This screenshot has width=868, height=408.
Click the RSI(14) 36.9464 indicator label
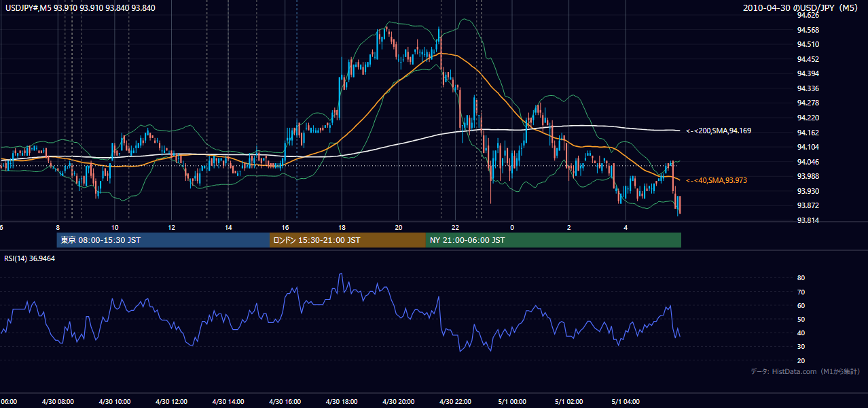(30, 258)
